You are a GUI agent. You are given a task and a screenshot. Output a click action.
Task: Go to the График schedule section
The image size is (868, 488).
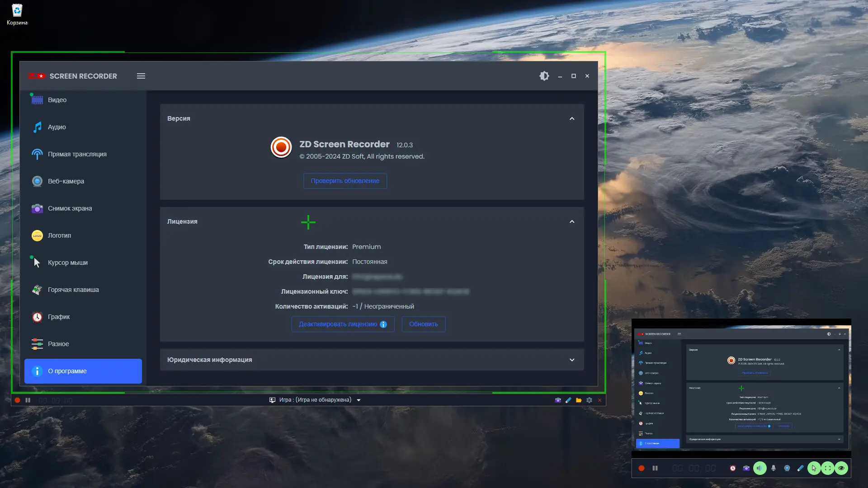59,317
